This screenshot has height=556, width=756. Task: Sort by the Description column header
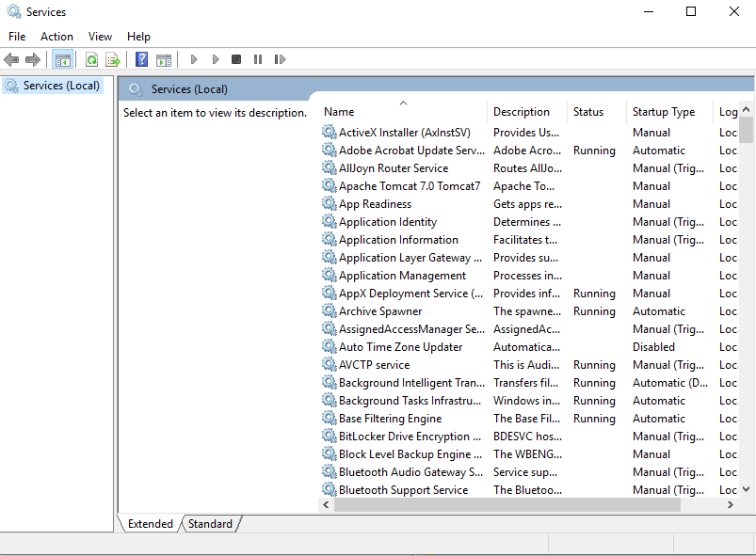click(527, 112)
